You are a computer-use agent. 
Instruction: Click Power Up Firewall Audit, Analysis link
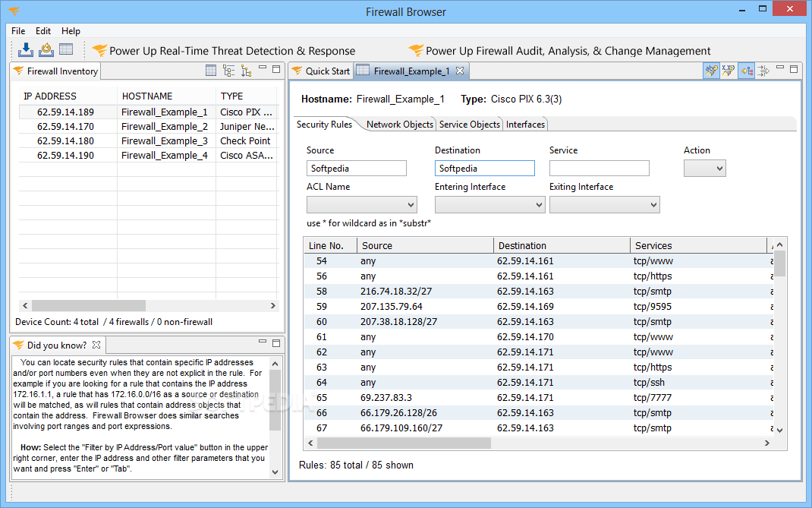(x=568, y=51)
